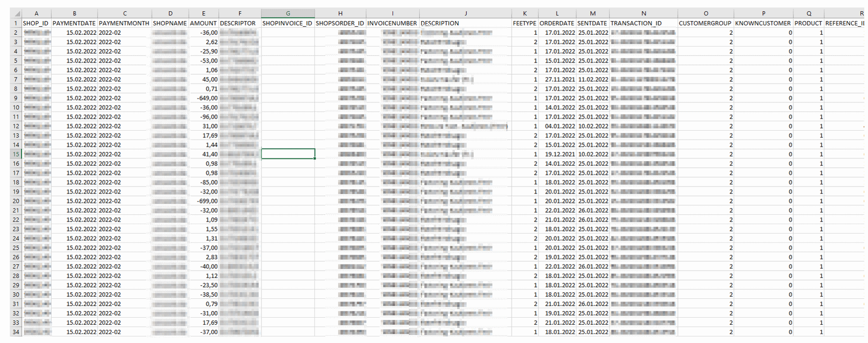
Task: Click the select-all corner of the sheet
Action: pyautogui.click(x=16, y=14)
